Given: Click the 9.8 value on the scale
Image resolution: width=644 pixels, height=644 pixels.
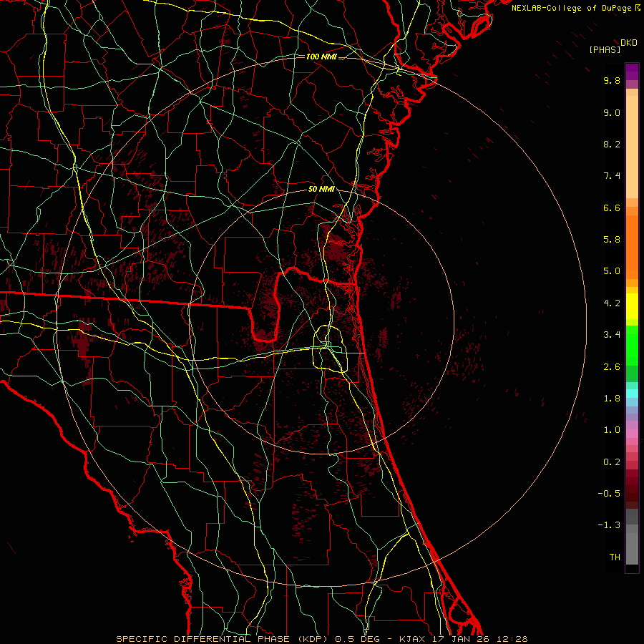Looking at the screenshot, I should tap(612, 80).
